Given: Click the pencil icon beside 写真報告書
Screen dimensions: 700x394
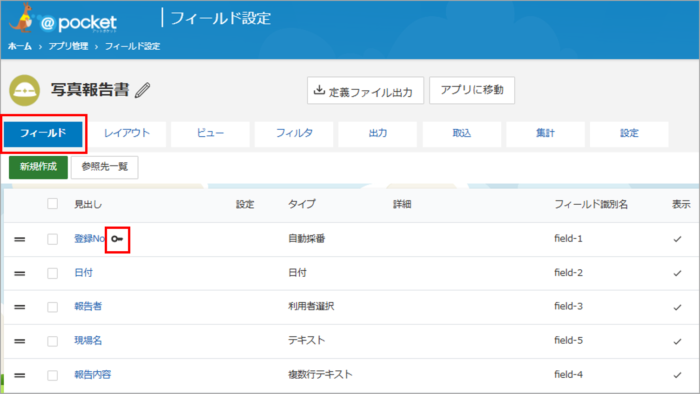Looking at the screenshot, I should [143, 90].
